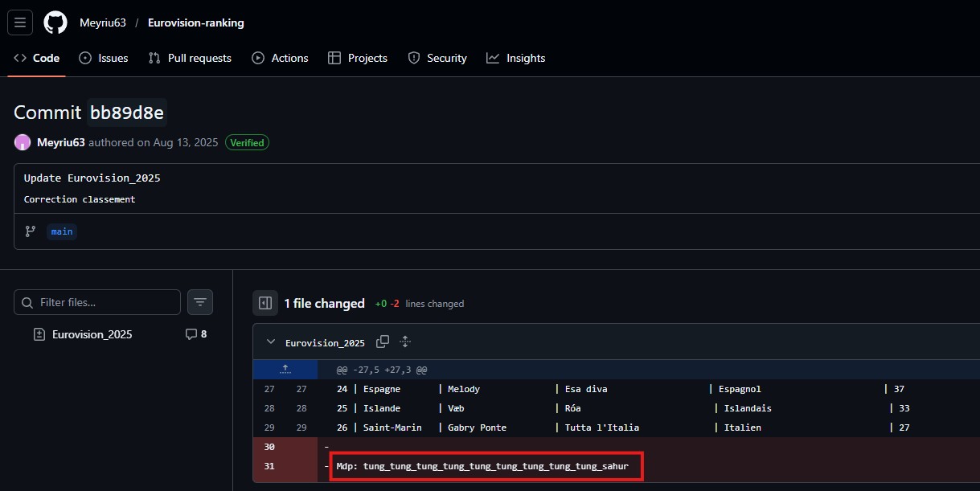Select Eurovision_2025 in the file tree
Screen dimensions: 980x491
92,334
